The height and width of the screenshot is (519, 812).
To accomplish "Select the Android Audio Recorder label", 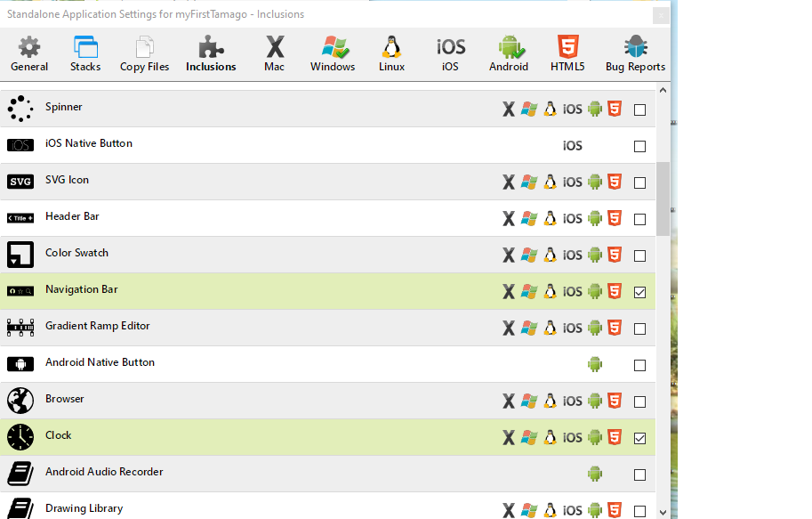I will [x=104, y=472].
